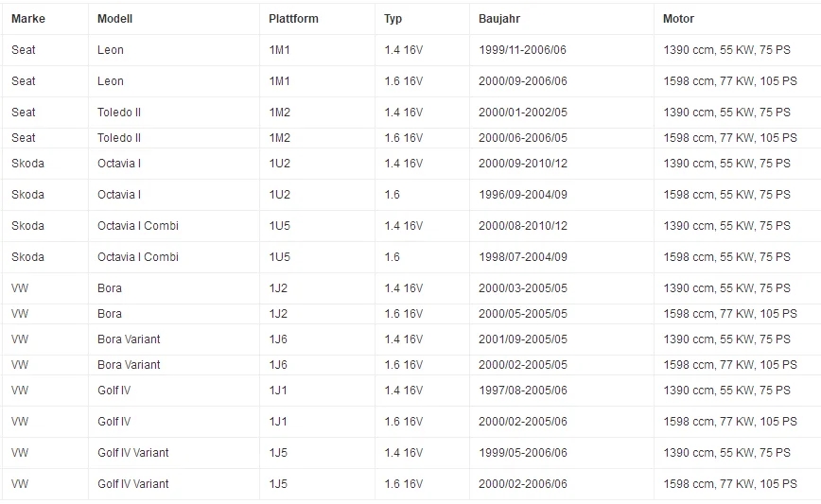Select Baujahr 2000/03-2005/05 in the Bora row
The height and width of the screenshot is (504, 821).
point(522,288)
